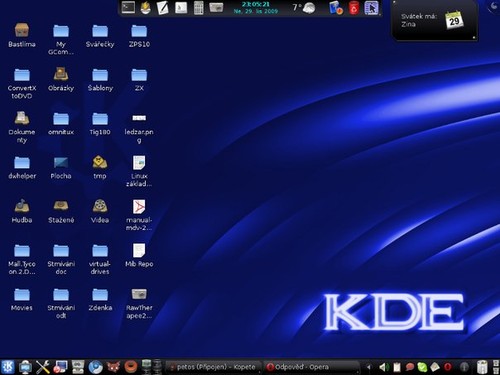
Task: Open the Stažené downloads folder
Action: 61,211
